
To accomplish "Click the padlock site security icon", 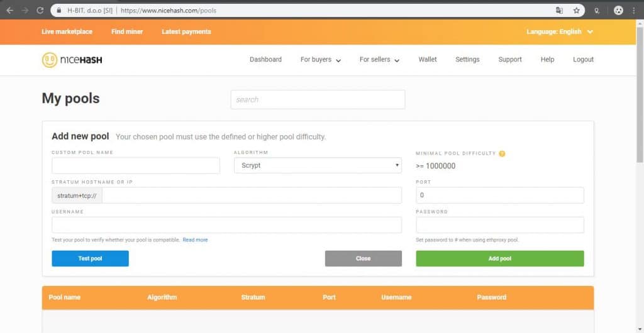I will 59,11.
